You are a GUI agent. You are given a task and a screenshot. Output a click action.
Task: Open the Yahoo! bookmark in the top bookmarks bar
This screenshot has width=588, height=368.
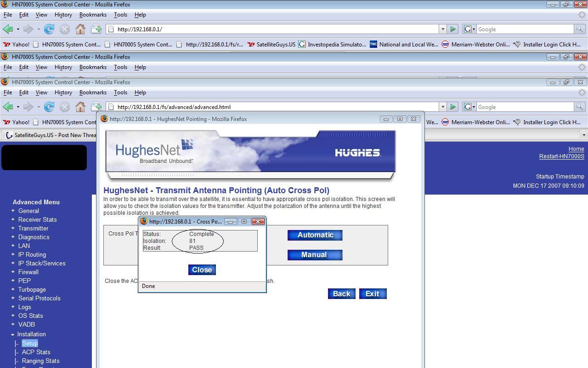coord(16,45)
